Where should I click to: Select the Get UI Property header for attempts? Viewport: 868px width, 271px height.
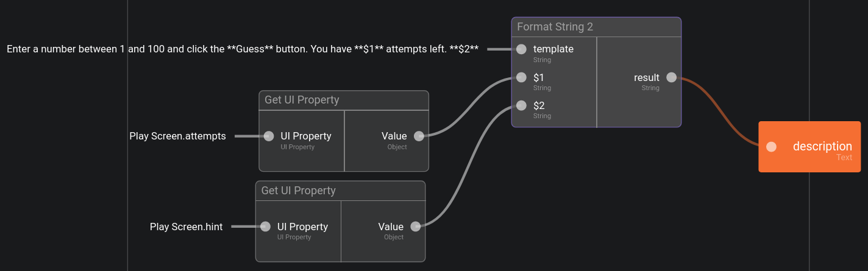point(302,100)
